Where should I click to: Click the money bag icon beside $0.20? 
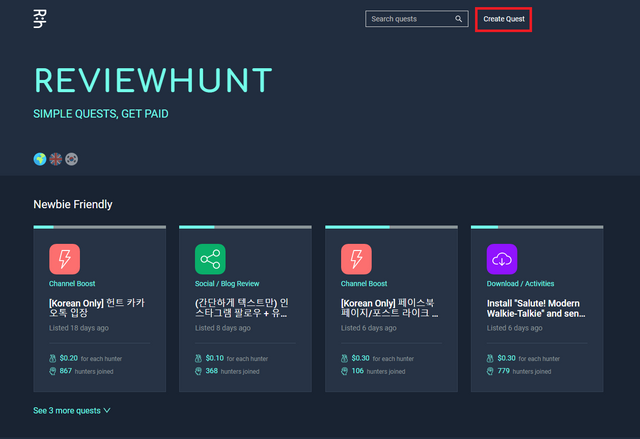click(x=53, y=358)
